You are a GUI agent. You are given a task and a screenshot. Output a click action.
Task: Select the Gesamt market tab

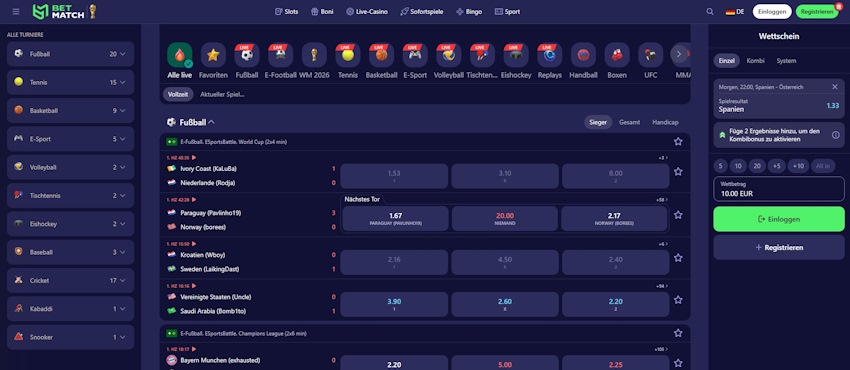629,122
